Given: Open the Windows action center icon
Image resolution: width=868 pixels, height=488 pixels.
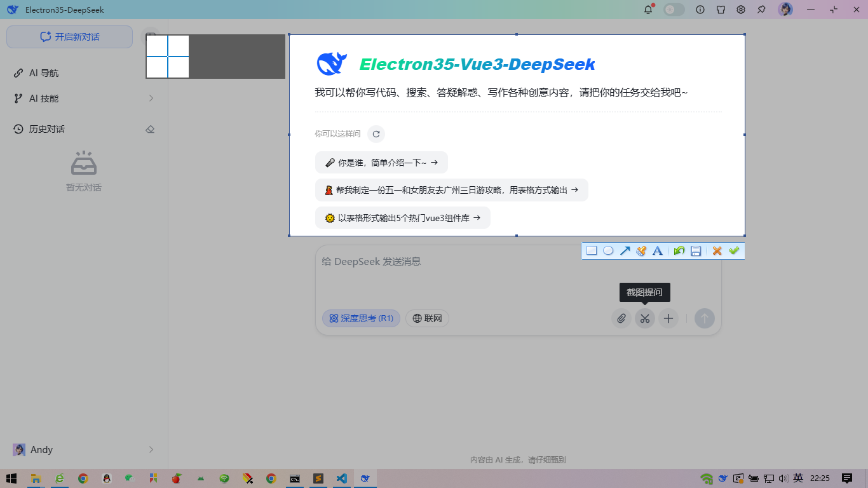Looking at the screenshot, I should tap(847, 478).
